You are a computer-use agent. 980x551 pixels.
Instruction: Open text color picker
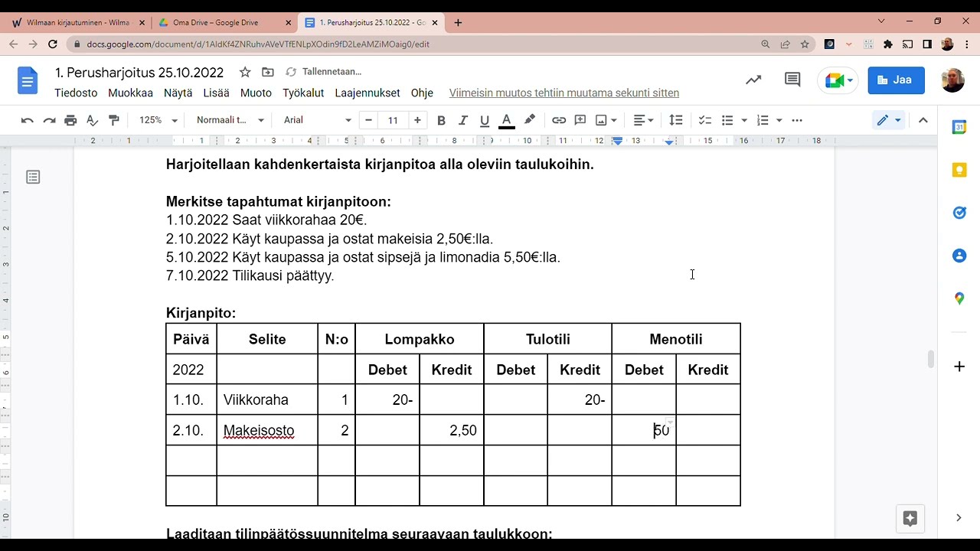tap(506, 120)
